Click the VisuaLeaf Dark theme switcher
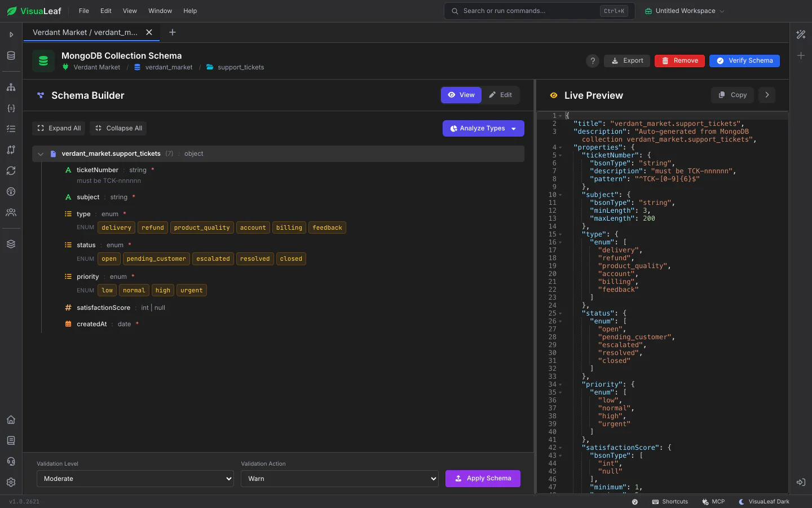This screenshot has height=508, width=812. coord(764,502)
